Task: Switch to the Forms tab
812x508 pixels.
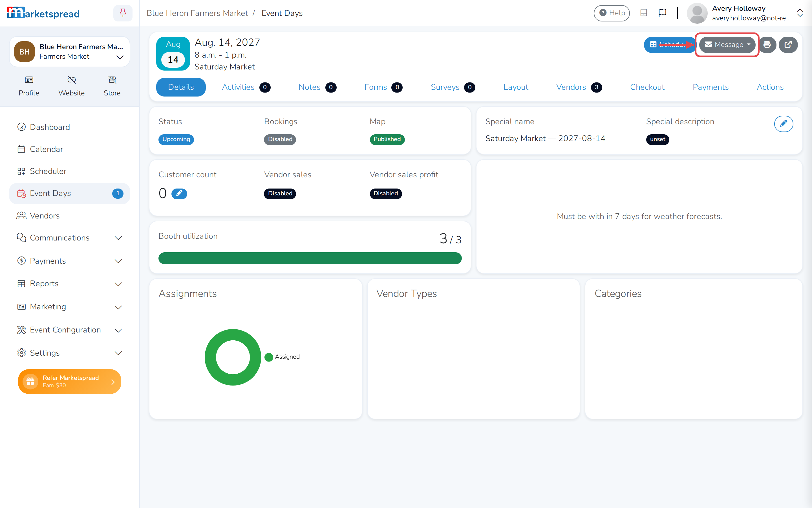Action: click(x=383, y=87)
